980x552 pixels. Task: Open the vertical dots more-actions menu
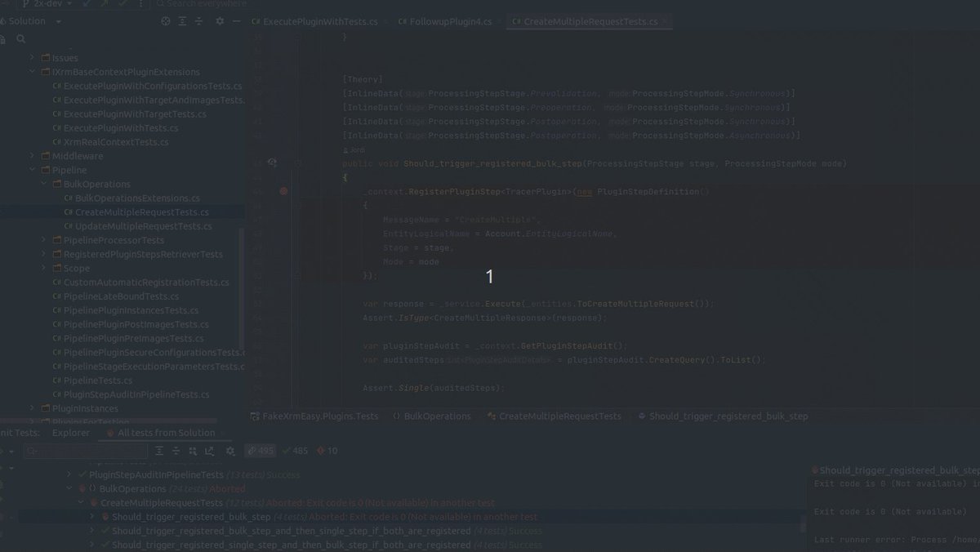point(141,4)
